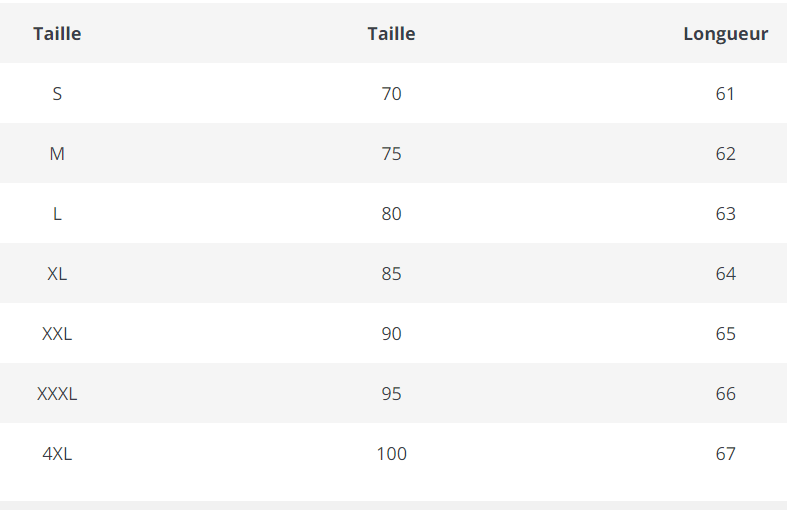Click the Longueur column header

click(725, 34)
